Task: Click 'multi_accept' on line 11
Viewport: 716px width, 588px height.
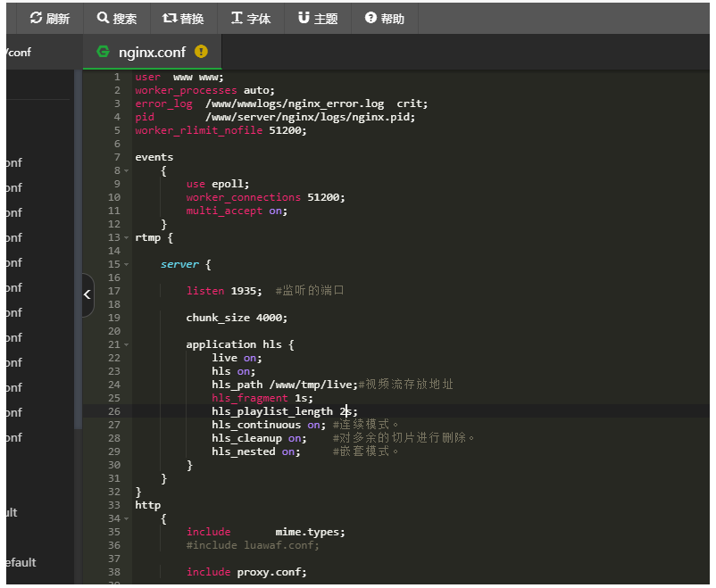Action: tap(224, 211)
